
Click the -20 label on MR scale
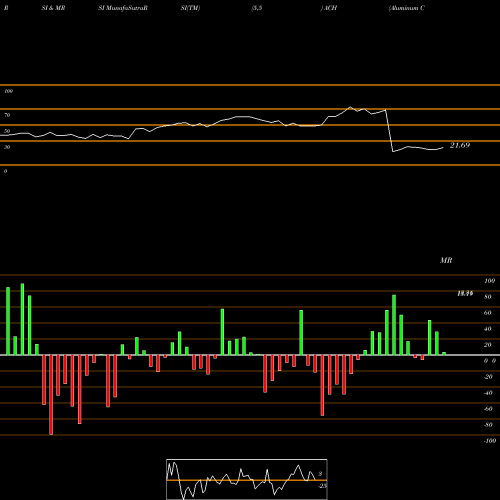pos(488,377)
